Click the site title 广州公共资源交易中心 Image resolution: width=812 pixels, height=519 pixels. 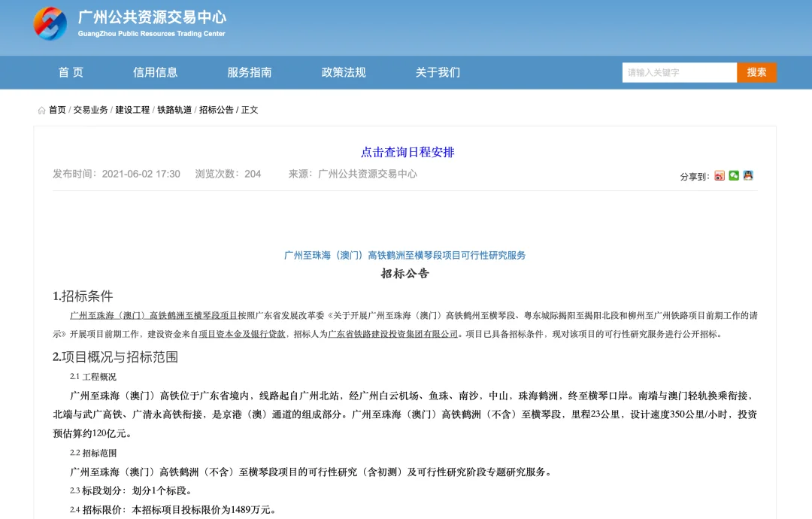[152, 17]
